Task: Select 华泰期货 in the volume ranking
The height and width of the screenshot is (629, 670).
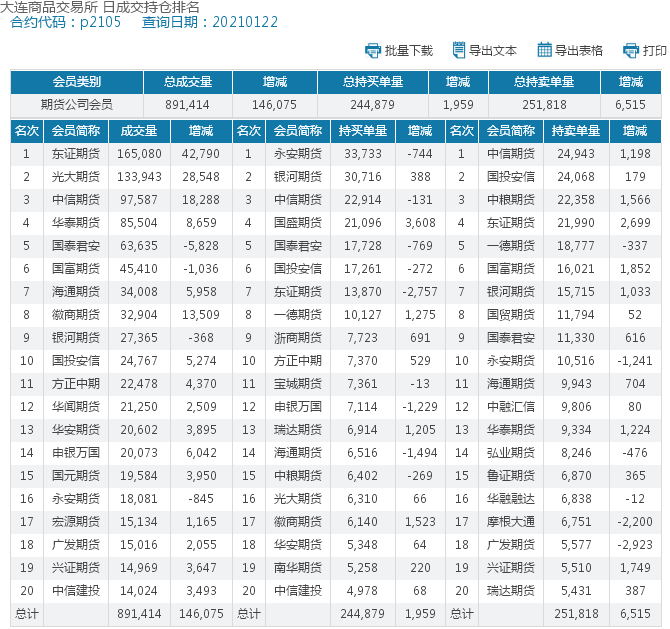Action: pos(76,223)
